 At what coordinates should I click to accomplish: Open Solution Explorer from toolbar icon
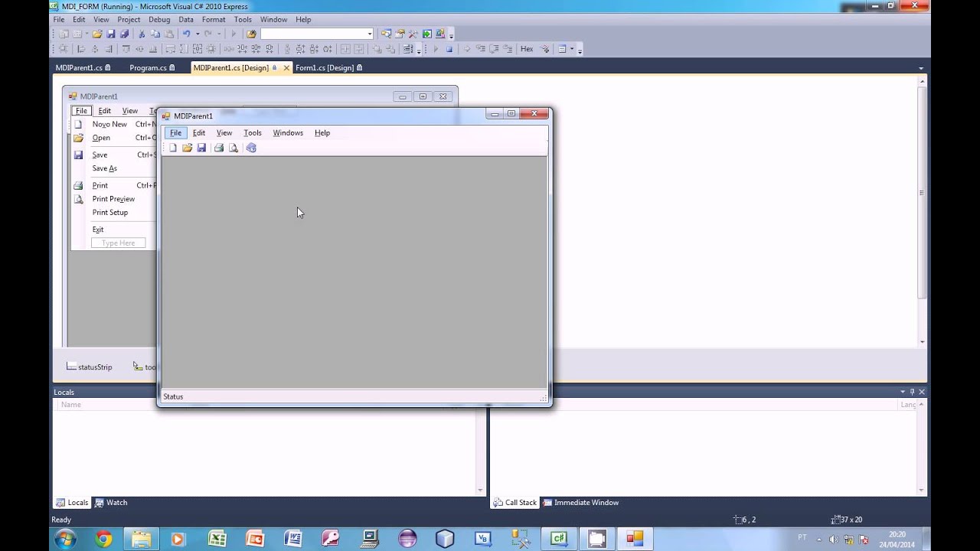pos(387,34)
